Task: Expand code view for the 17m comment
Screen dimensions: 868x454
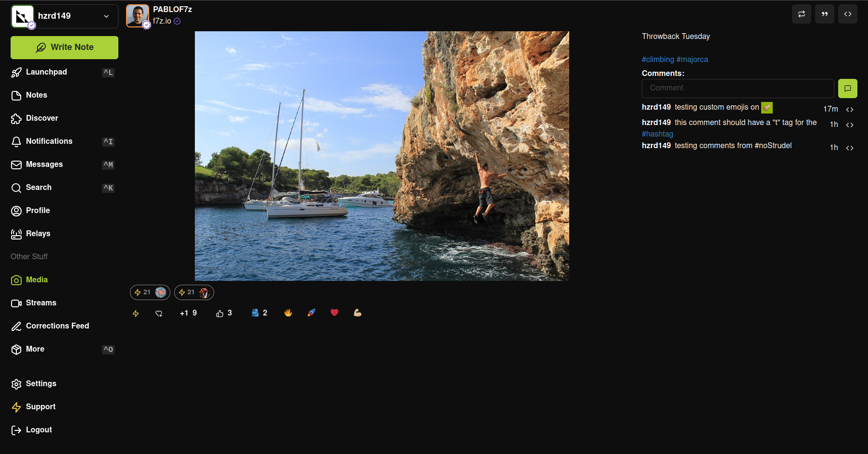Action: tap(850, 110)
